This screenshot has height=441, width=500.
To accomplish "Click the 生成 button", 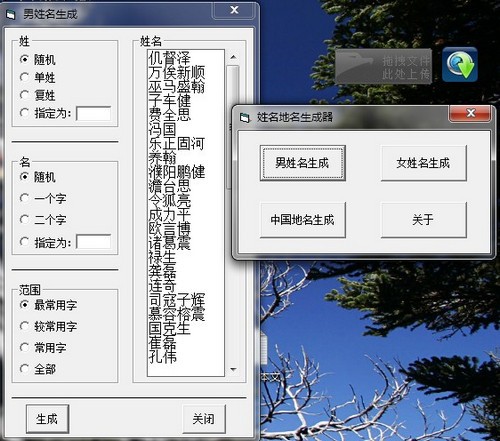I will (47, 419).
